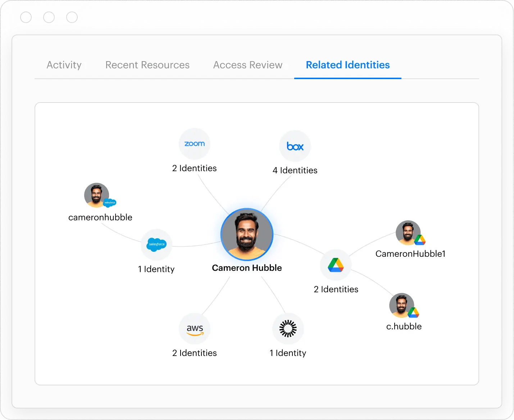The image size is (514, 420).
Task: Click the Drive badge on c.hubble avatar
Action: (413, 312)
